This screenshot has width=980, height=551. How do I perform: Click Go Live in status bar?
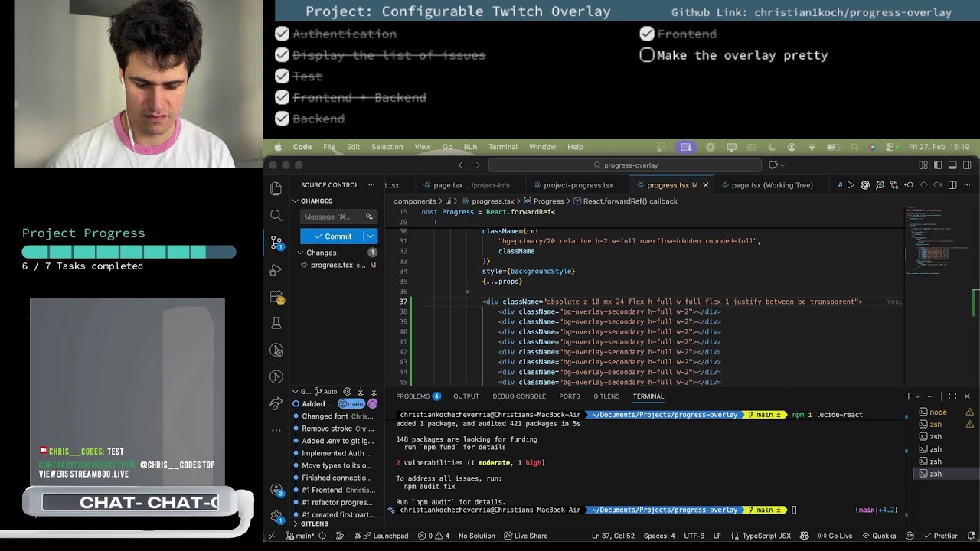[x=835, y=536]
